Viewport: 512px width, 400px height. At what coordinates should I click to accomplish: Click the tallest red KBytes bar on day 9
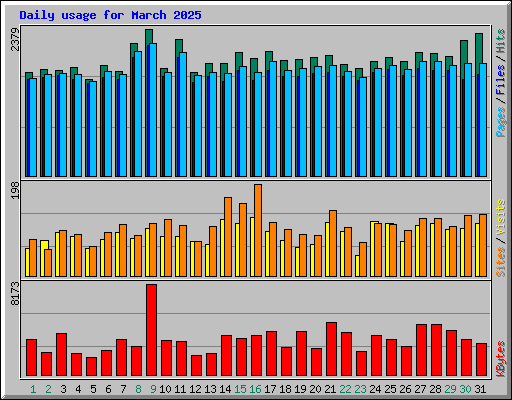point(151,330)
